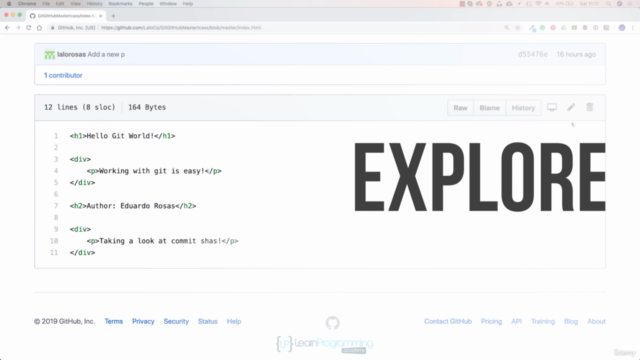Open the Window menu
Viewport: 640px width, 360px height.
pos(168,4)
